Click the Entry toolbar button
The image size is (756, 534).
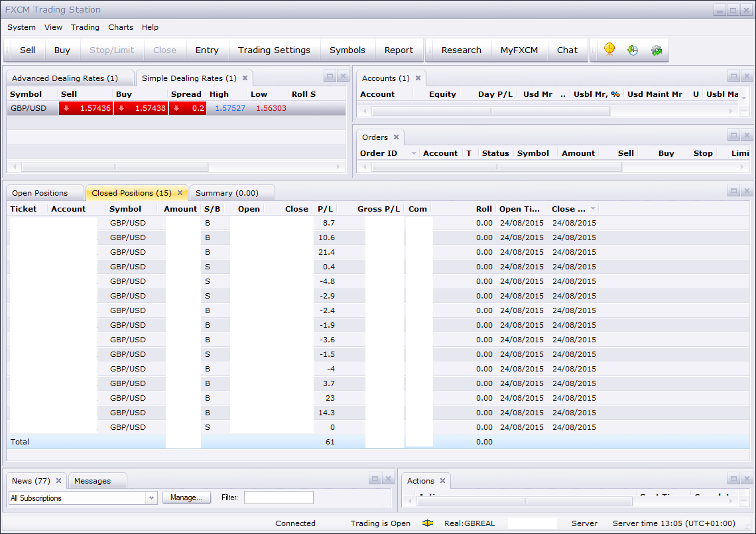[207, 50]
